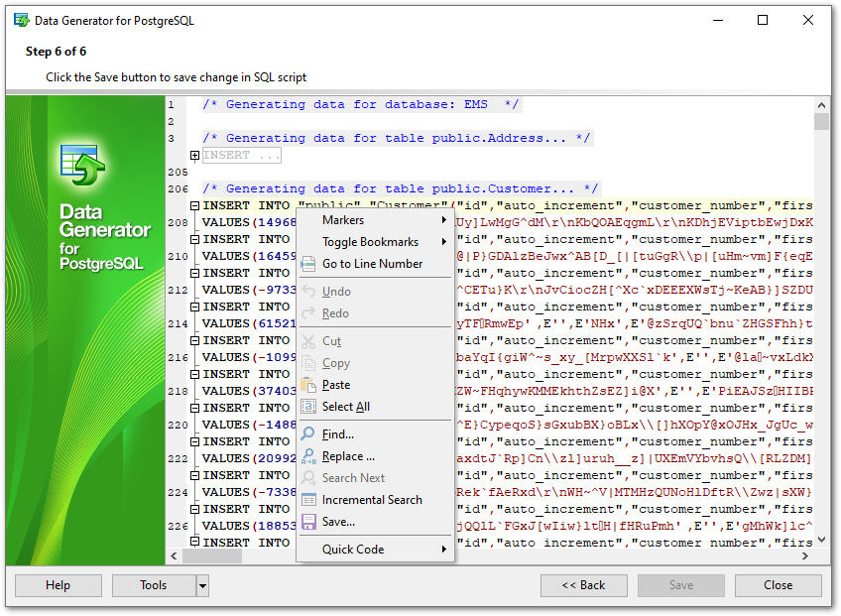Click the Search Next icon
Screen dimensions: 841x616
[x=308, y=477]
